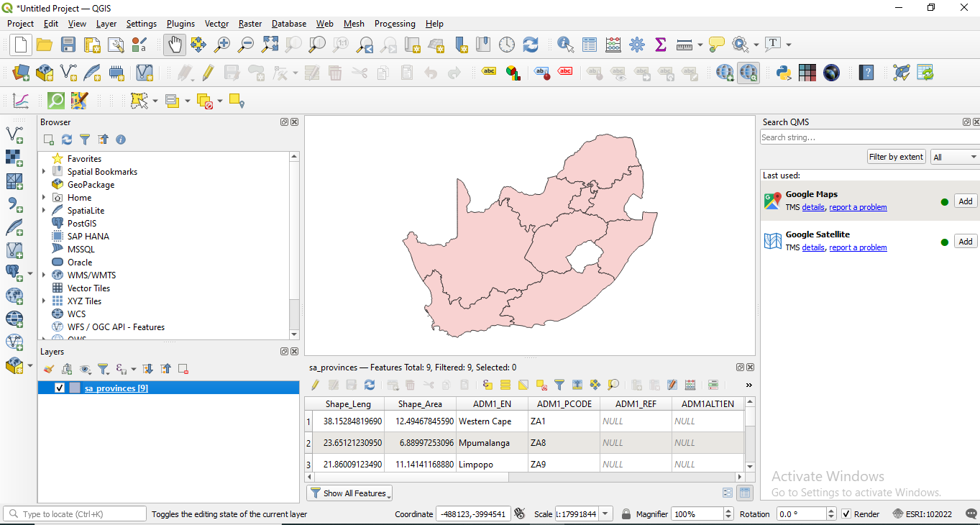980x525 pixels.
Task: Switch attribute table to form view
Action: click(x=728, y=493)
